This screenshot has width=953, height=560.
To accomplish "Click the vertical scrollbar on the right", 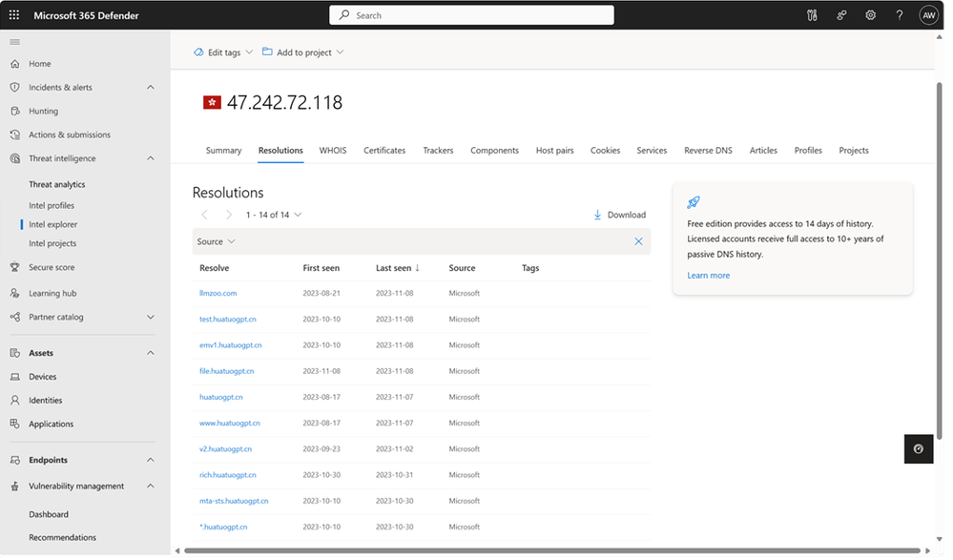I will click(x=939, y=261).
